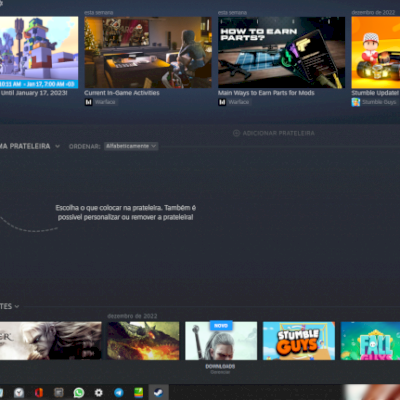The image size is (400, 400).
Task: Open the How to Earn Parts thumbnail
Action: (281, 52)
